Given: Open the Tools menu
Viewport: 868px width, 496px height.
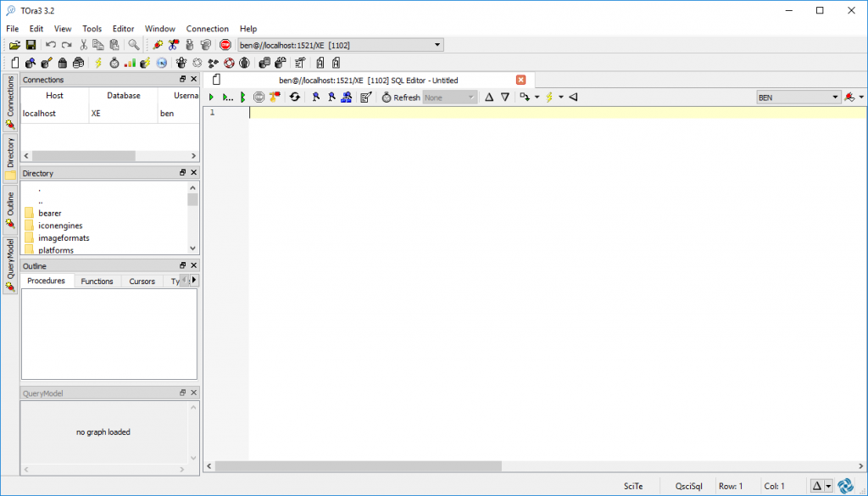Looking at the screenshot, I should pyautogui.click(x=92, y=29).
